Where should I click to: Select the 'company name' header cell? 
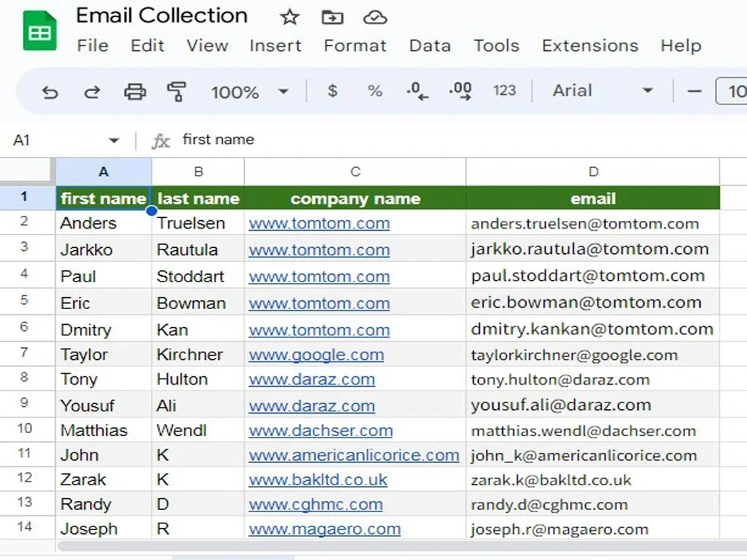(x=355, y=198)
